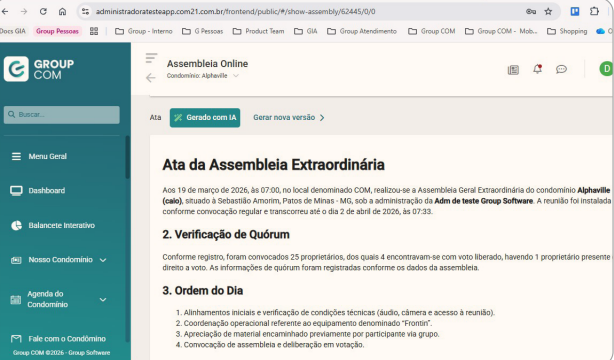Open the notifications bell icon

click(x=537, y=69)
